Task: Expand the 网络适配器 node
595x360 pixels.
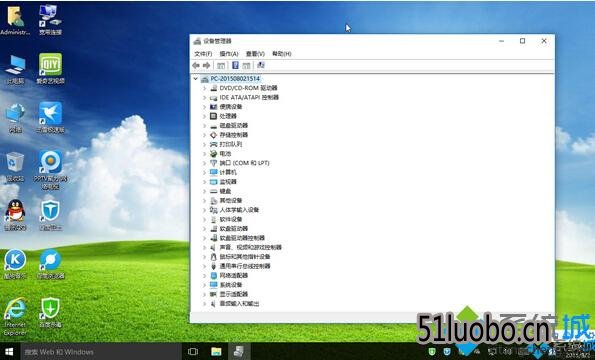Action: click(x=205, y=275)
